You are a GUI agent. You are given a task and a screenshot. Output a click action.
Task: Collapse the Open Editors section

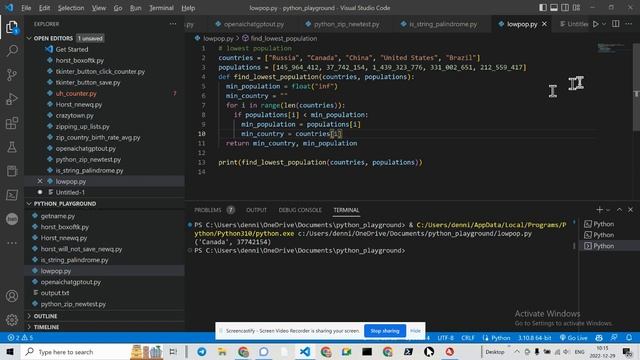click(x=53, y=38)
